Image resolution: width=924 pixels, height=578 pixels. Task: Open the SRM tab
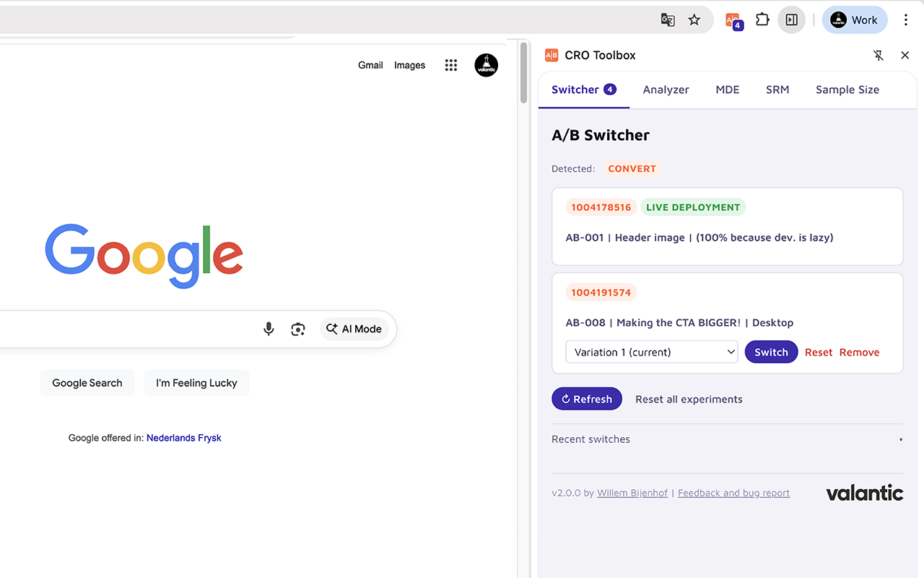pos(777,90)
